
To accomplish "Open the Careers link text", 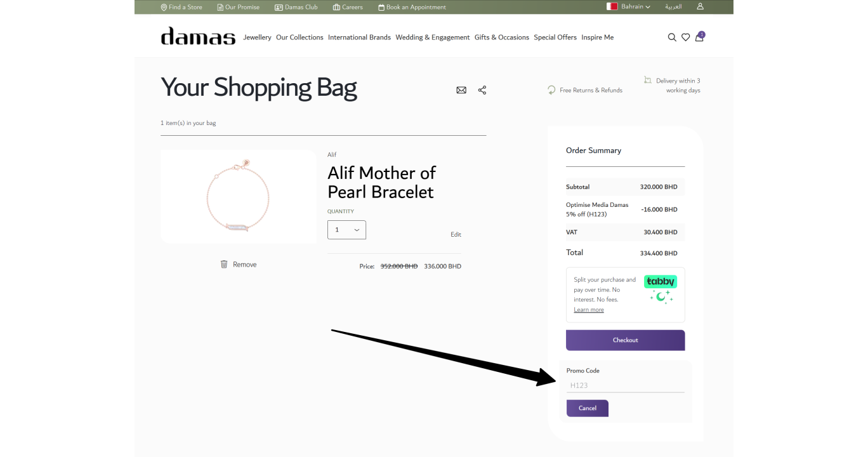I will point(352,7).
